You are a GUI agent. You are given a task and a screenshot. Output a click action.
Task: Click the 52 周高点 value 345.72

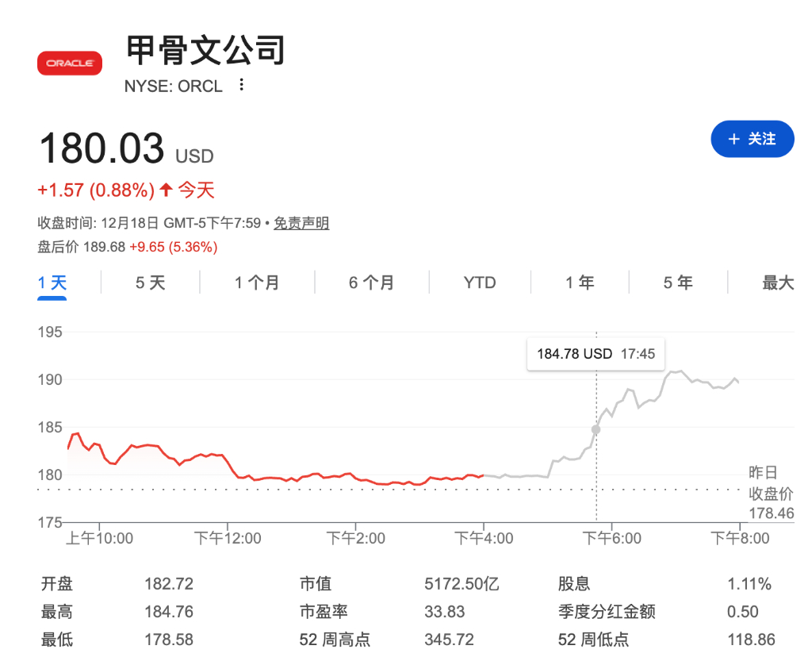point(450,639)
